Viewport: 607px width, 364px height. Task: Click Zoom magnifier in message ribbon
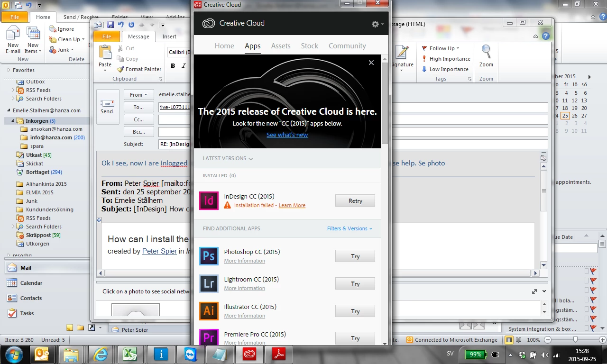[486, 55]
